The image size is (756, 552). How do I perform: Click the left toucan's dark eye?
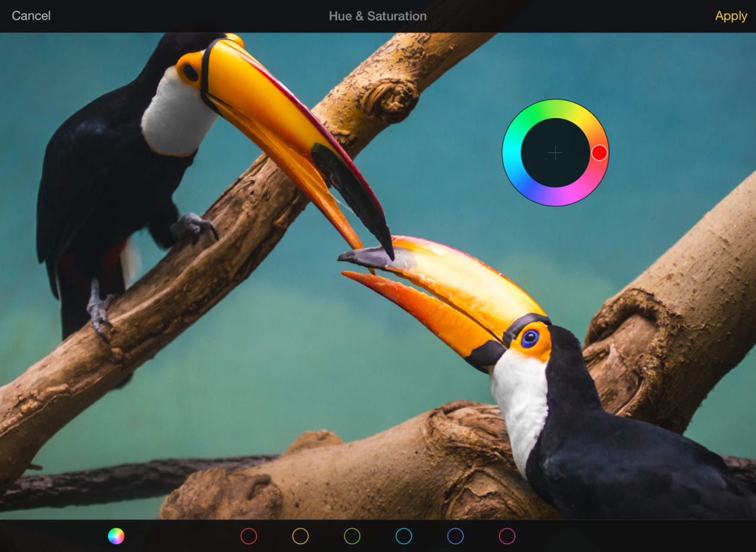point(190,72)
